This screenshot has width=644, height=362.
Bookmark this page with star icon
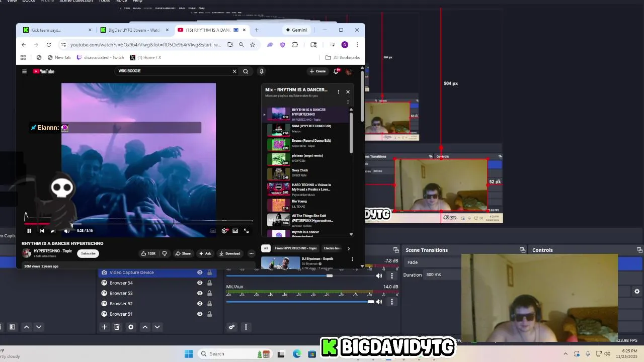coord(253,45)
